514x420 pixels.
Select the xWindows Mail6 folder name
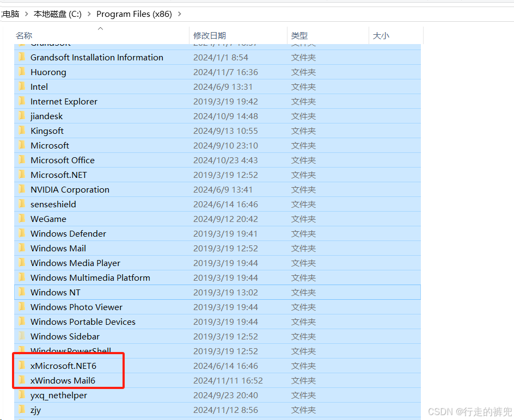(63, 380)
